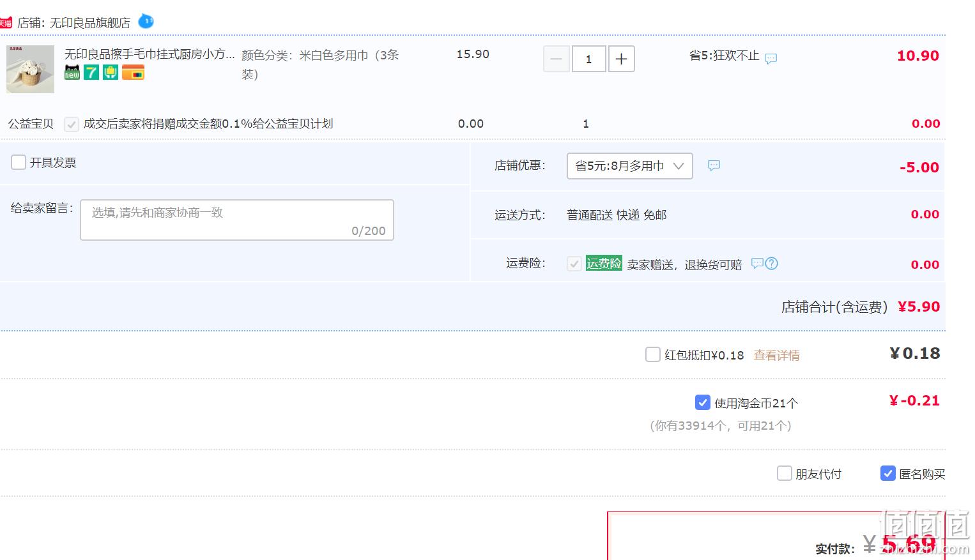Click the 省5:狂欢不止 promotion text
975x560 pixels.
pyautogui.click(x=724, y=56)
